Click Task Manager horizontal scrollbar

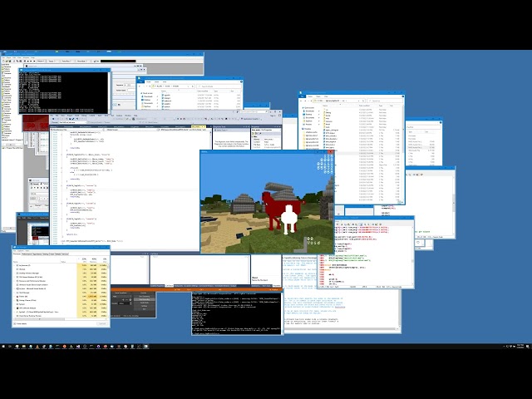[39, 319]
